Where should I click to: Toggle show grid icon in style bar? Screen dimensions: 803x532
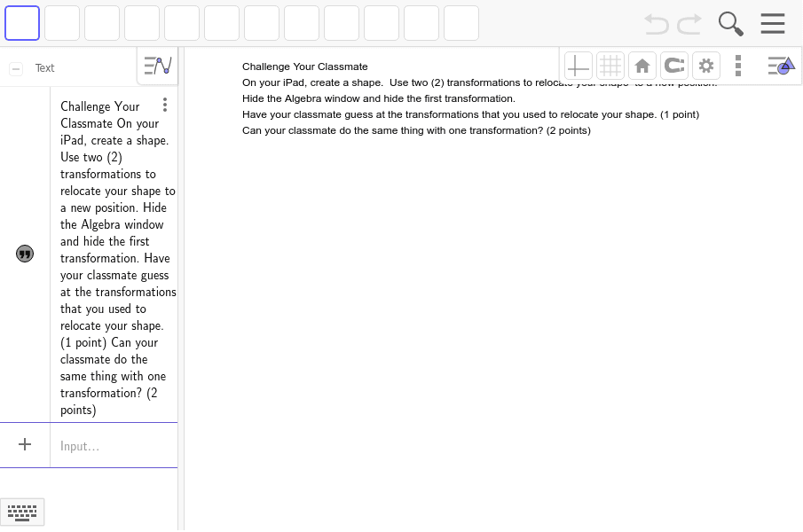pyautogui.click(x=610, y=66)
